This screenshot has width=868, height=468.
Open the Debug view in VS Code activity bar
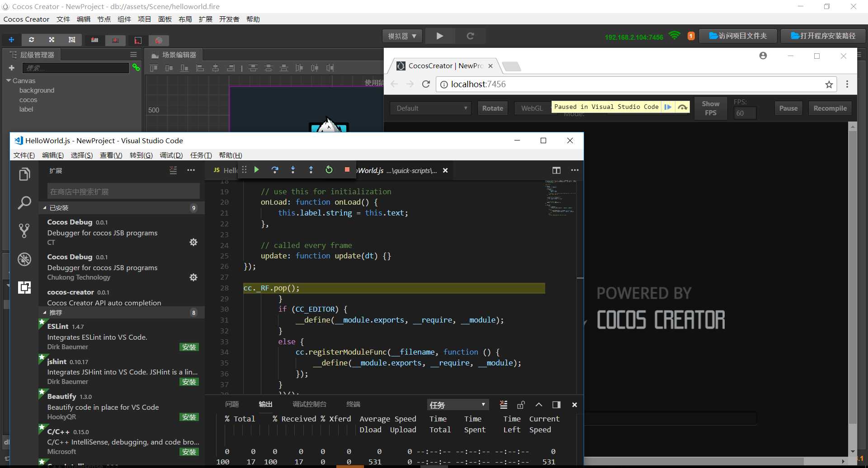click(24, 259)
